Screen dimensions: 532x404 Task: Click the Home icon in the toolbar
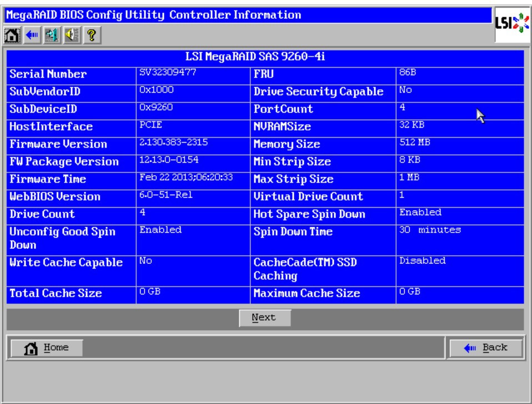12,35
